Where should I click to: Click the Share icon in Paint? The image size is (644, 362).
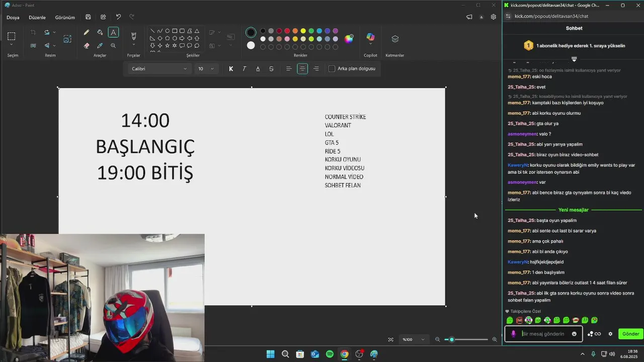[103, 17]
